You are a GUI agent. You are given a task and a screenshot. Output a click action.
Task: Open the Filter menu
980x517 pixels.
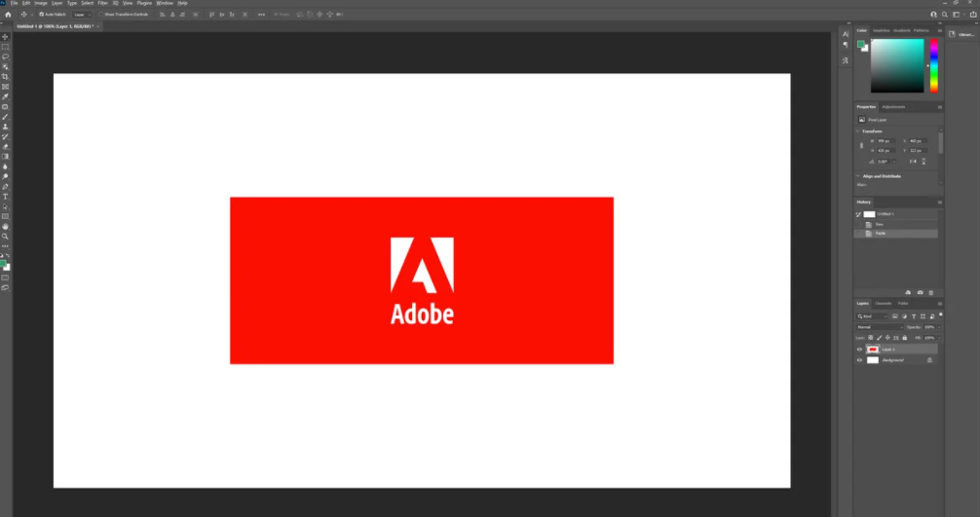coord(102,3)
